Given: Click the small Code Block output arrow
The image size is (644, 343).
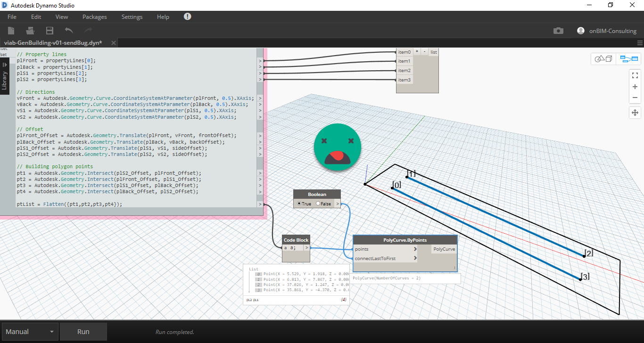Looking at the screenshot, I should tap(306, 247).
